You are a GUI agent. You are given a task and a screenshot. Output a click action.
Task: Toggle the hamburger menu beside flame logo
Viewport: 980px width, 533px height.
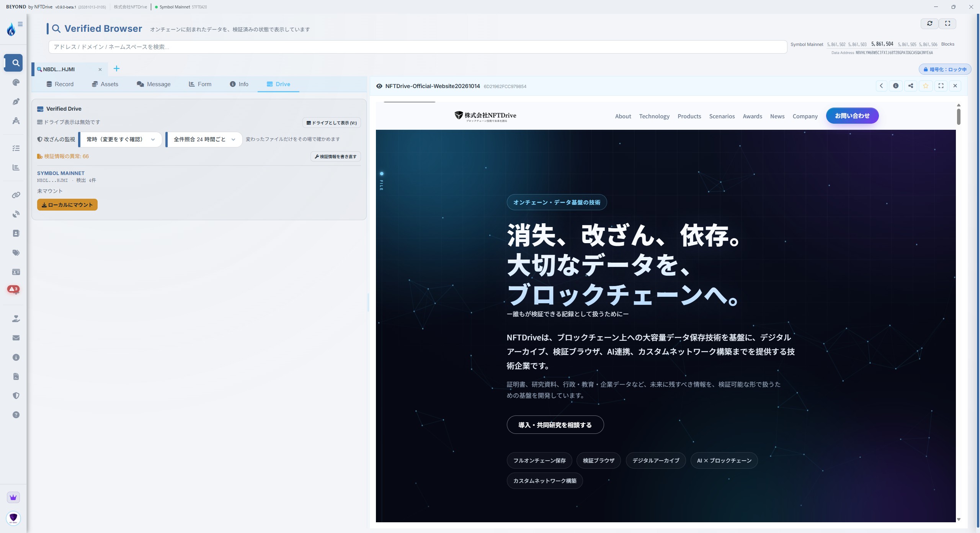click(20, 24)
